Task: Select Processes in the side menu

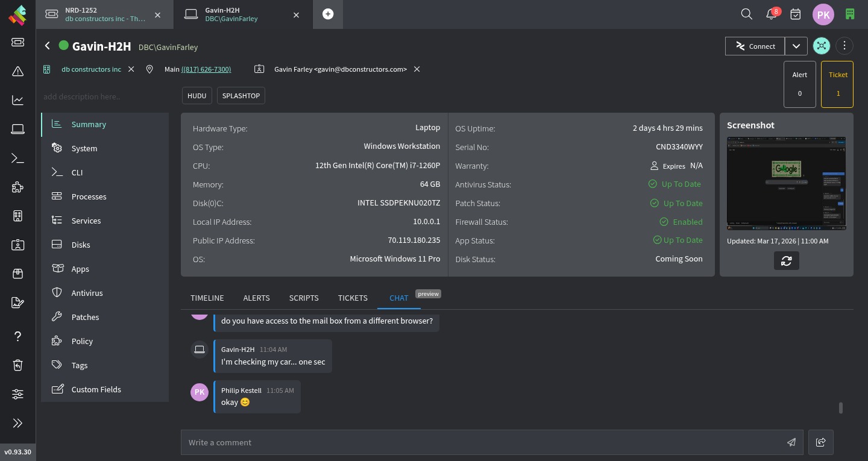Action: click(x=89, y=196)
